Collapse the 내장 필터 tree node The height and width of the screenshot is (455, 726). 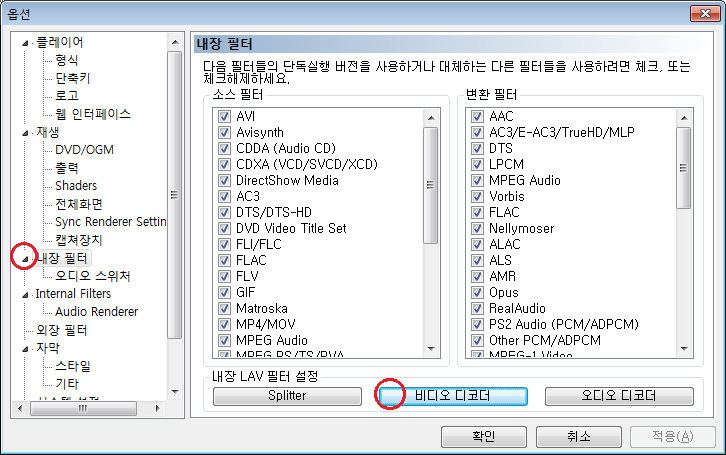click(25, 259)
